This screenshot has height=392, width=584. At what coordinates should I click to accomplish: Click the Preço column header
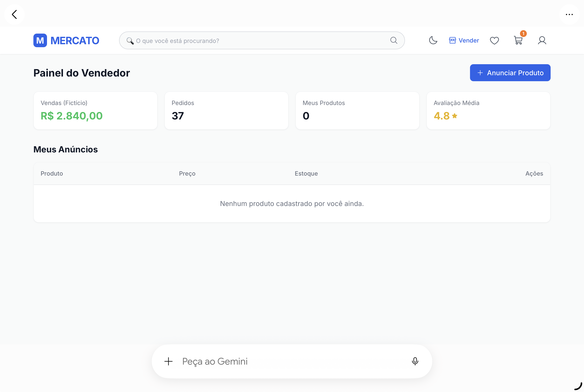click(x=187, y=173)
